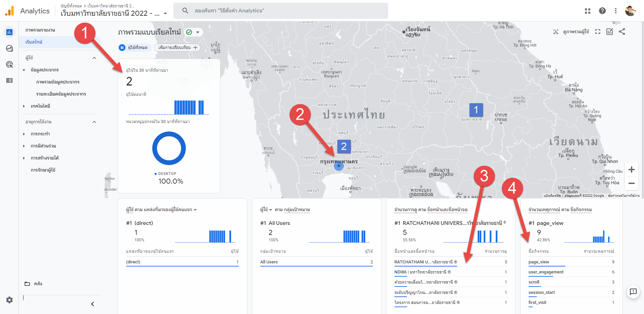Image resolution: width=644 pixels, height=314 pixels.
Task: Collapse the ผู้ใช้ section chevron
Action: tap(94, 58)
